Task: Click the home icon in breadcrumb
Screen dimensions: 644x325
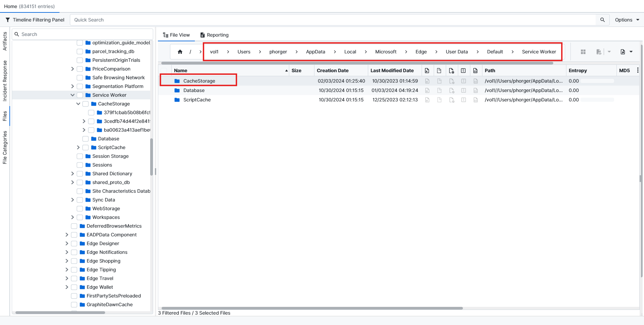Action: coord(180,52)
